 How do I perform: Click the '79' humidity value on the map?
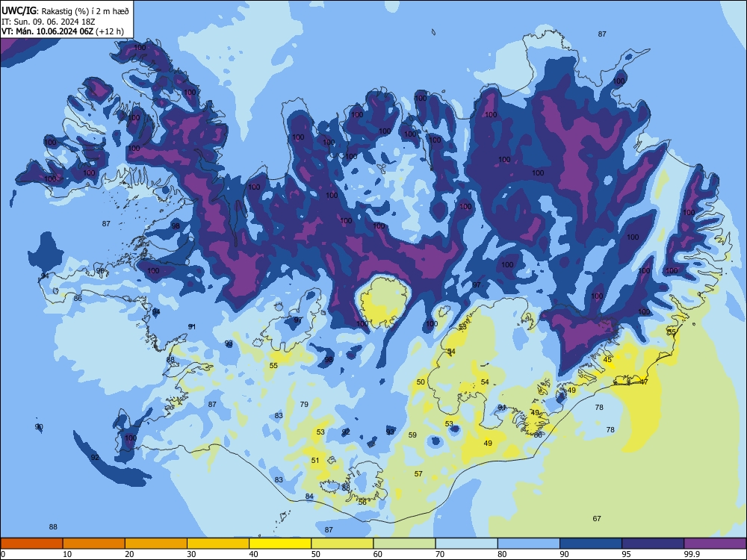(x=304, y=404)
